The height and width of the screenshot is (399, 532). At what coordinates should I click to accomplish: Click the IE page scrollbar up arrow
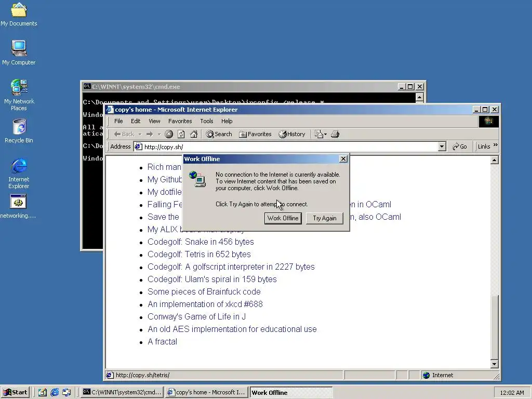click(x=495, y=160)
